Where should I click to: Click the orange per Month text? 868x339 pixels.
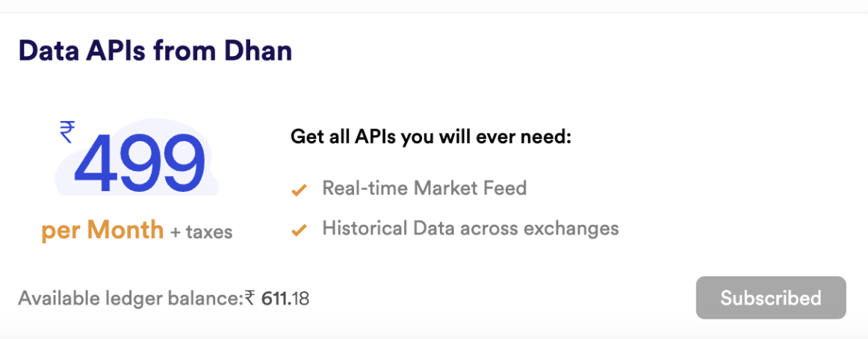click(x=102, y=230)
